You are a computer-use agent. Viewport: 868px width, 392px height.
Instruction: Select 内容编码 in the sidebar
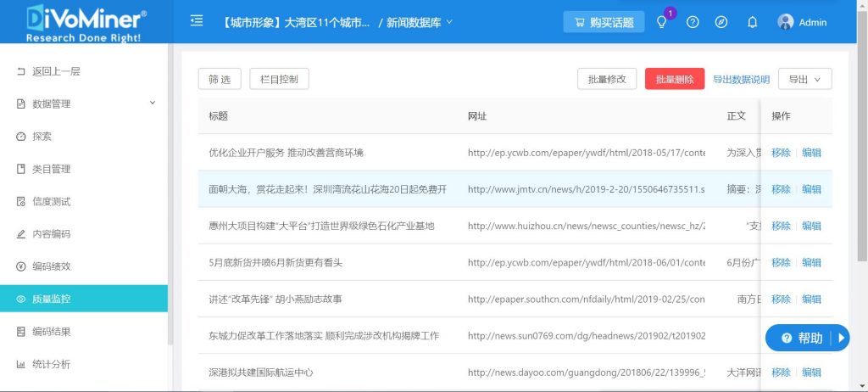[x=51, y=233]
